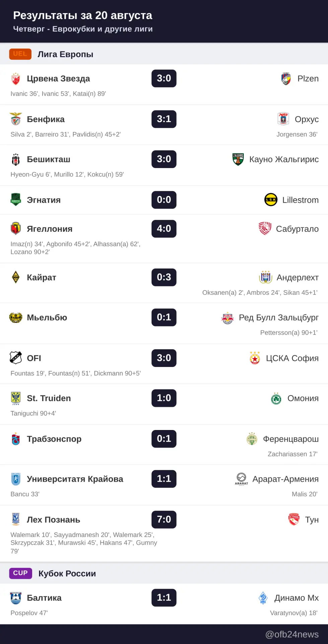Click the OFI black-white crest
328x644 pixels.
(16, 358)
